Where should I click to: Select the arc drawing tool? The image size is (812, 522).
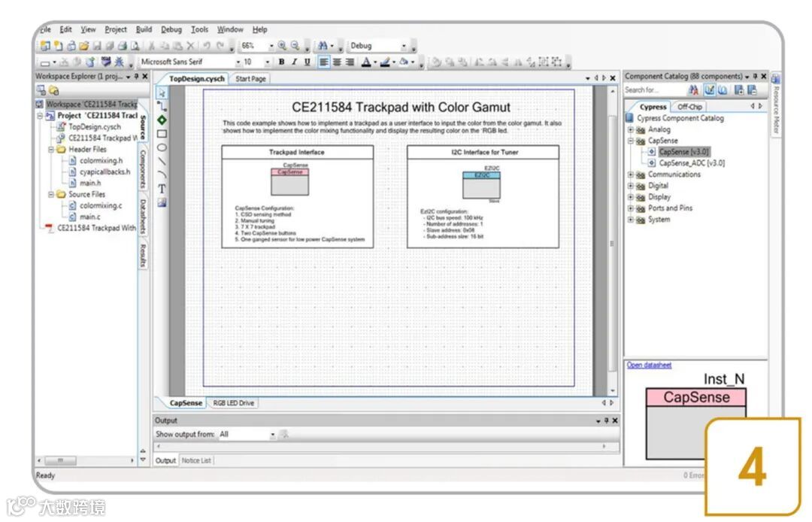[162, 175]
